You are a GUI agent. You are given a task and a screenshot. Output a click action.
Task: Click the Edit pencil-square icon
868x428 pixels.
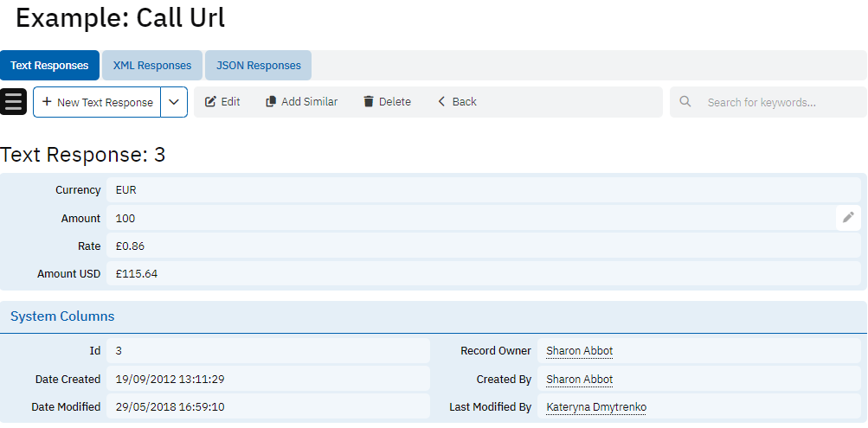210,102
